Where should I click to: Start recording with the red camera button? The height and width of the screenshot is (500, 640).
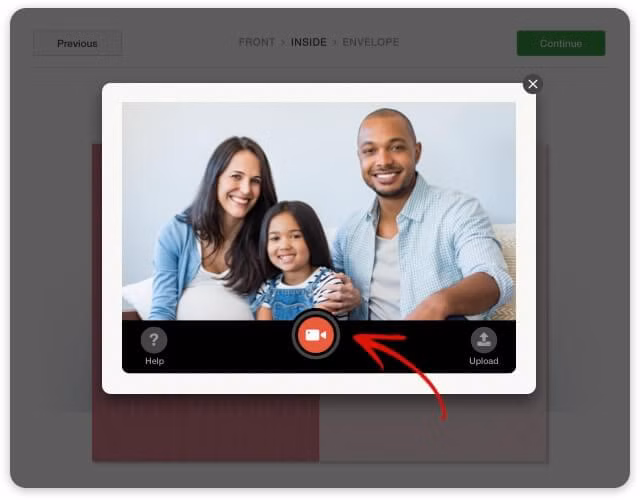316,335
